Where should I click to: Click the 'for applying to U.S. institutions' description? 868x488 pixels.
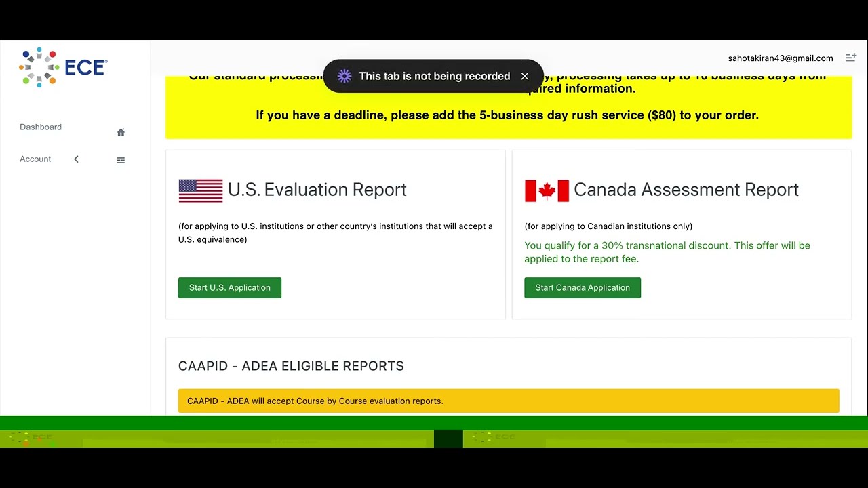click(x=336, y=232)
